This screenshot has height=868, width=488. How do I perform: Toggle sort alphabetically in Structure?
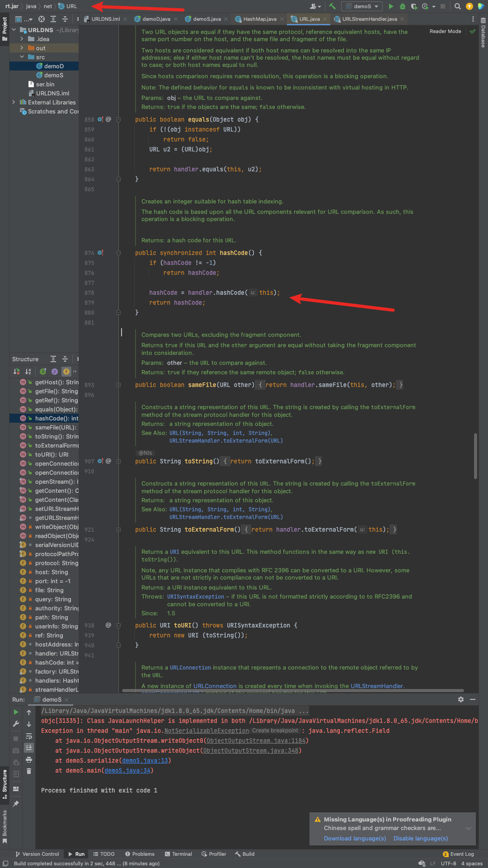[x=28, y=372]
